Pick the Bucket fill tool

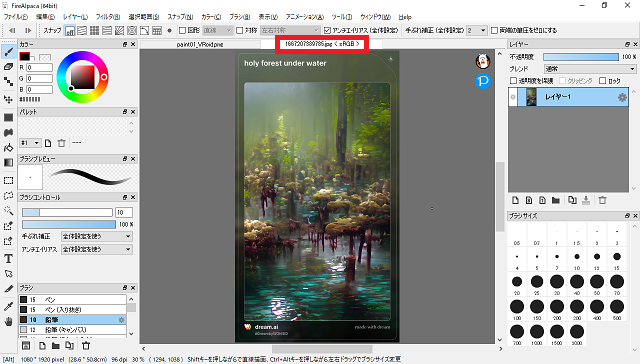(8, 147)
